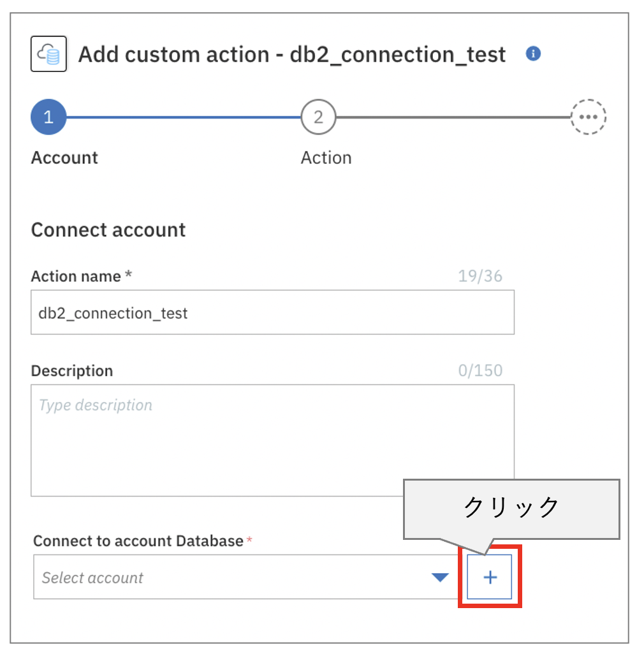Click the 'Connect account' heading
Image resolution: width=644 pixels, height=654 pixels.
[x=108, y=230]
